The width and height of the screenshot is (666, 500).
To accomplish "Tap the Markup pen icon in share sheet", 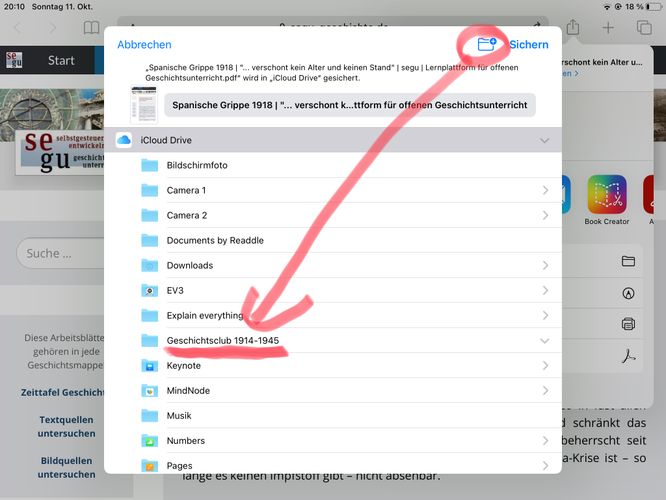I will tap(628, 293).
